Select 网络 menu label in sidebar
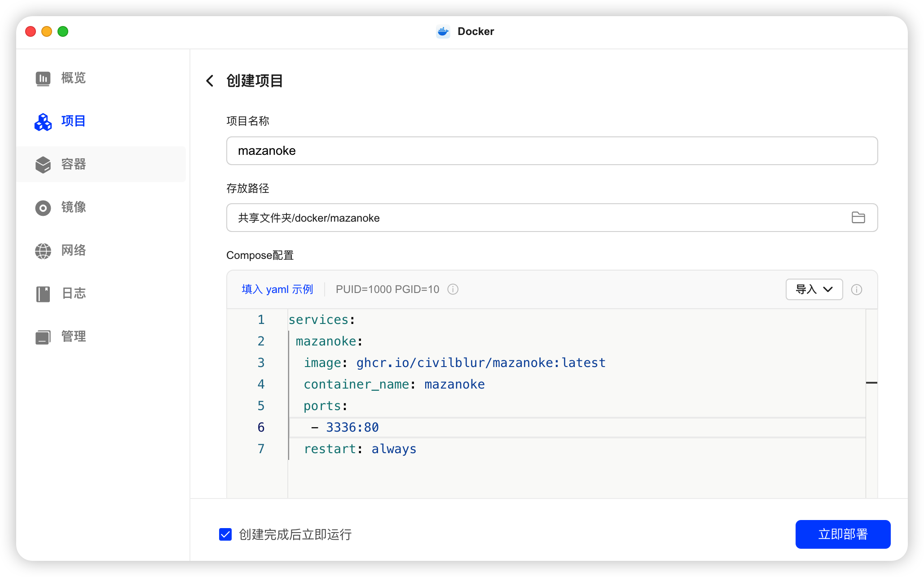This screenshot has width=924, height=577. pos(74,250)
